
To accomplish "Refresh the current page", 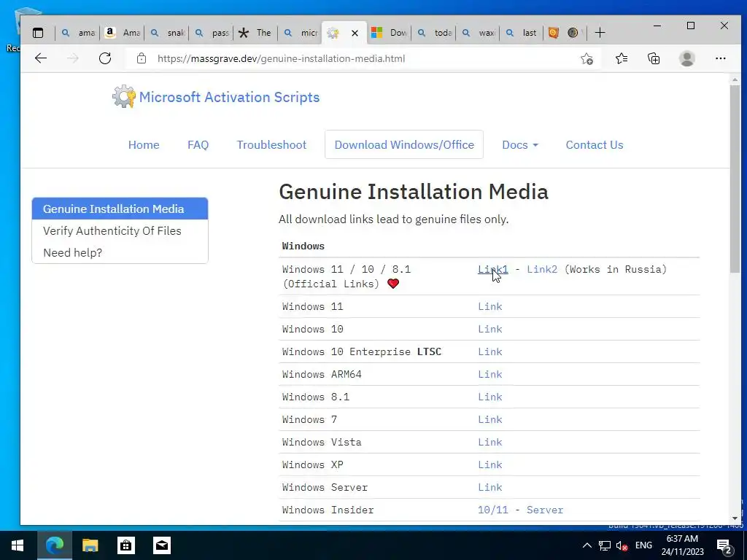I will (105, 58).
